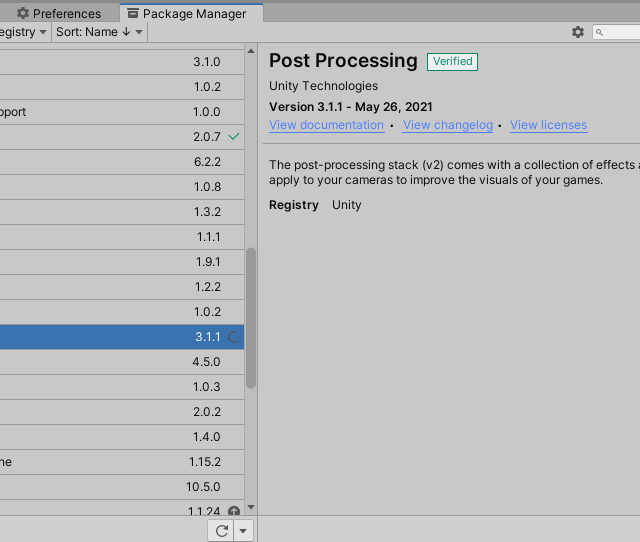Select the package row with version 4.5.0
640x542 pixels.
tap(122, 362)
